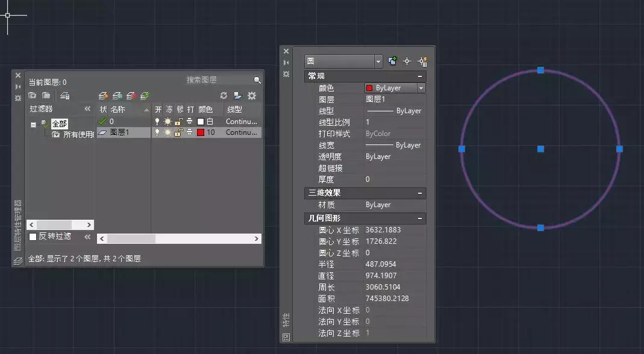644x354 pixels.
Task: Toggle the PICKADD button on Properties palette
Action: pyautogui.click(x=392, y=61)
